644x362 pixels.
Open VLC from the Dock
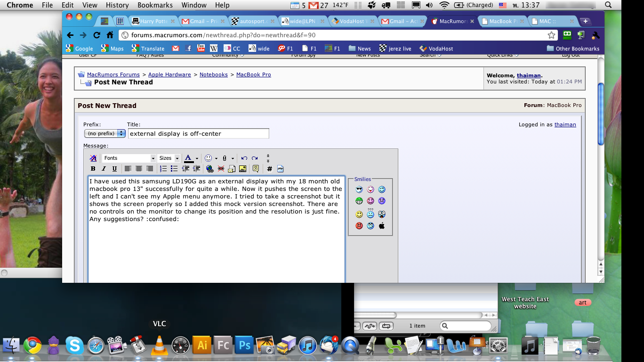click(x=159, y=346)
